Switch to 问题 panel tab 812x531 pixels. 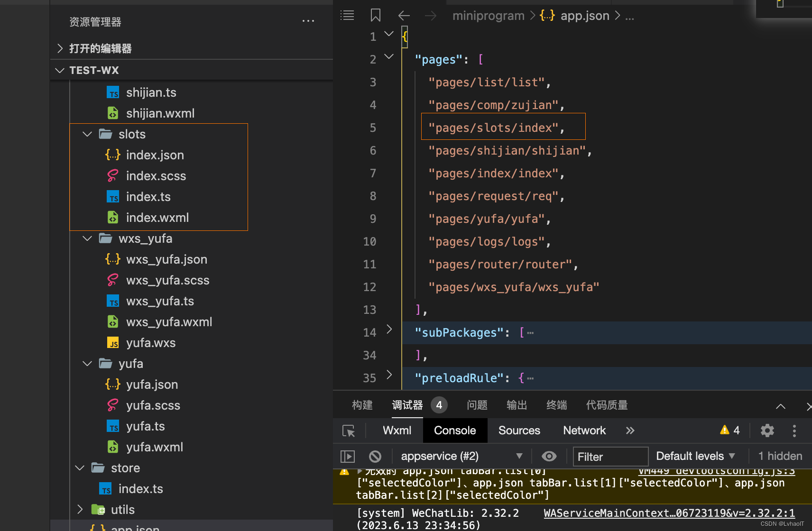click(477, 405)
